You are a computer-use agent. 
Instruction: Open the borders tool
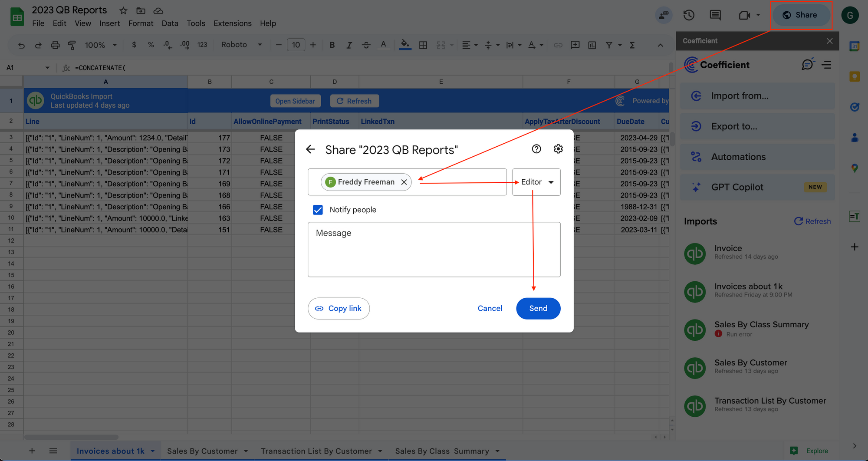[423, 45]
